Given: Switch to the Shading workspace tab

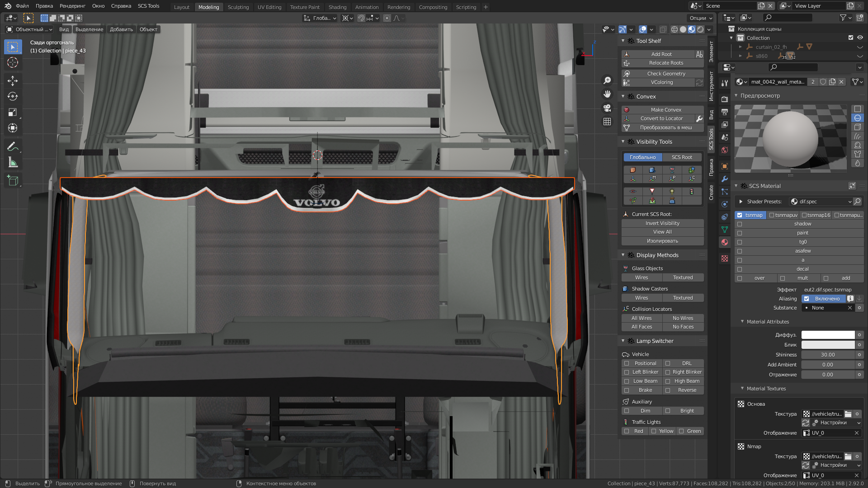Looking at the screenshot, I should tap(337, 7).
